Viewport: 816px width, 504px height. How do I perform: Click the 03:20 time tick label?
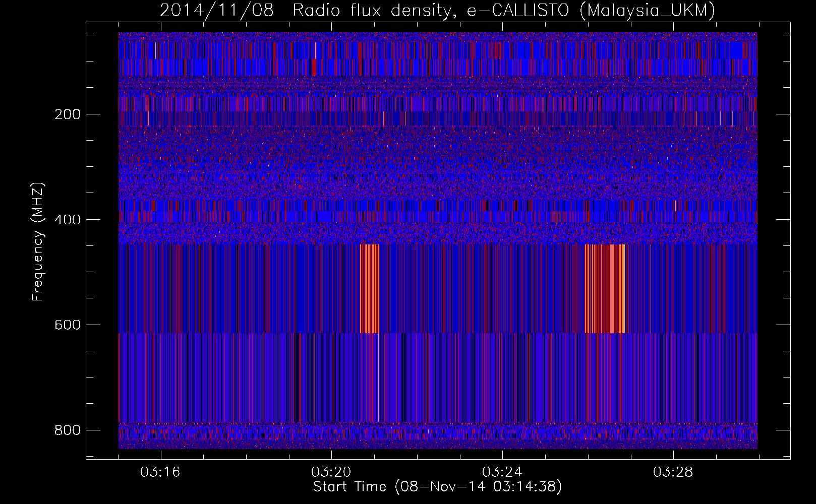click(331, 472)
